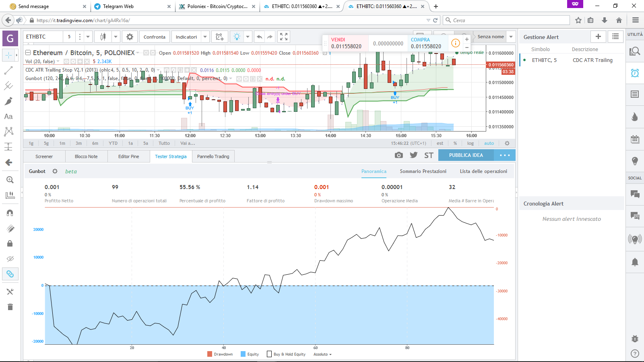The image size is (644, 362).
Task: Select the text annotation tool
Action: click(8, 116)
